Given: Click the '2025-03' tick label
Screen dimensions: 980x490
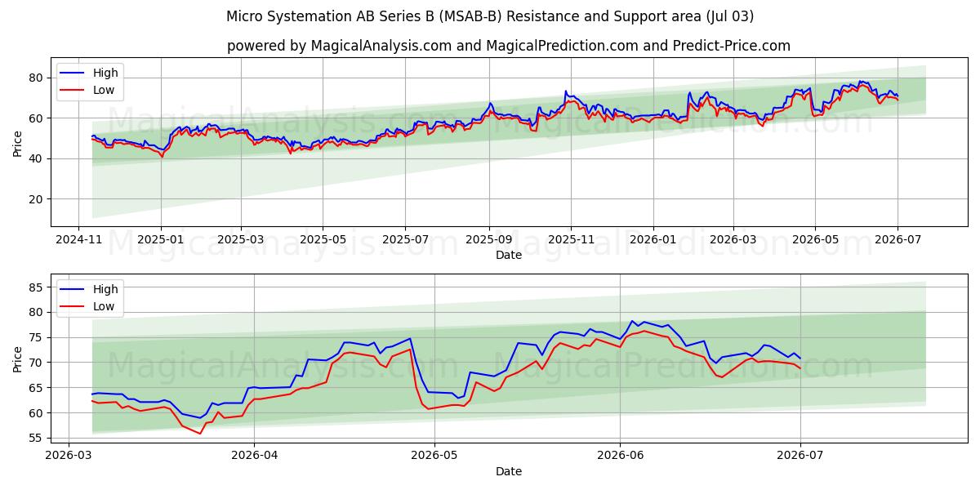Looking at the screenshot, I should (x=241, y=240).
